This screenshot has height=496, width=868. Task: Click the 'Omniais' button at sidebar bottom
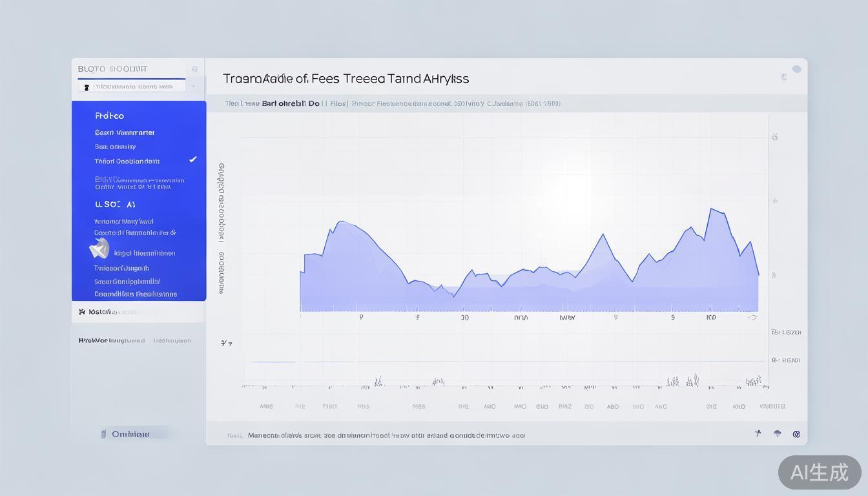(130, 434)
